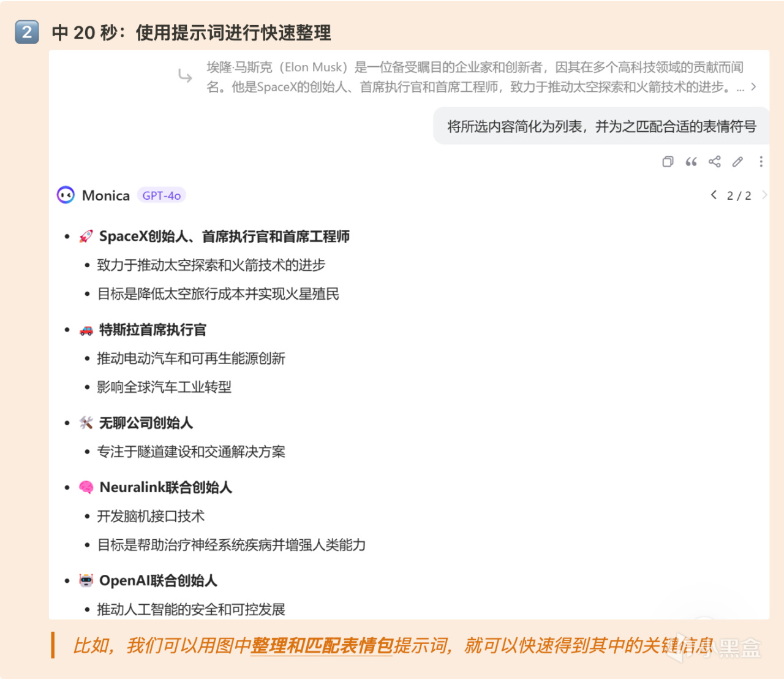
Task: Click the car emoji beside 特斯拉 heading
Action: pyautogui.click(x=86, y=330)
